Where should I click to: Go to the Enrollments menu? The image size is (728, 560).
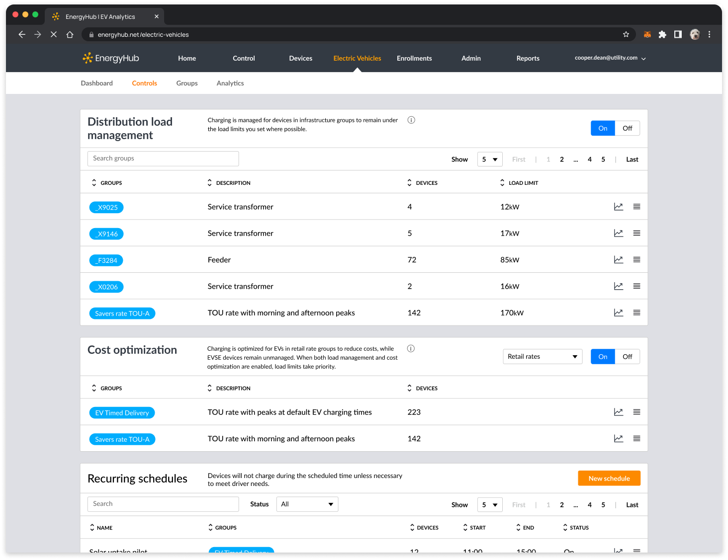(x=414, y=58)
